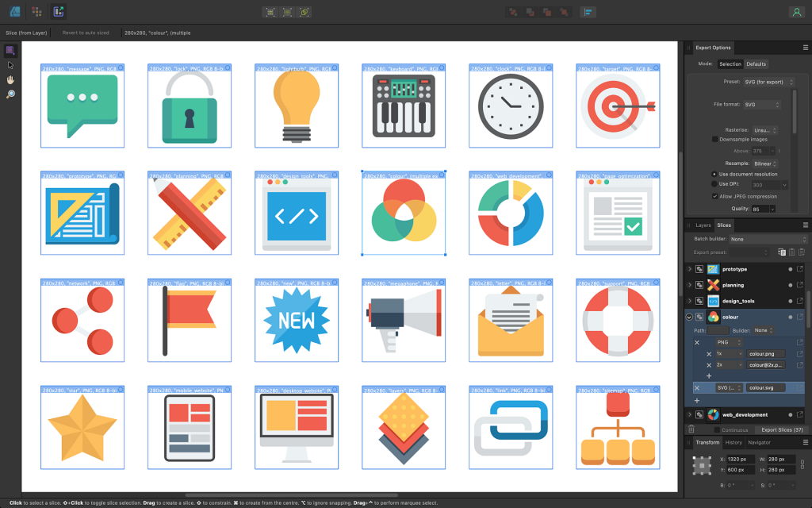This screenshot has height=508, width=812.
Task: Select the Zoom magnifier tool
Action: [x=10, y=94]
